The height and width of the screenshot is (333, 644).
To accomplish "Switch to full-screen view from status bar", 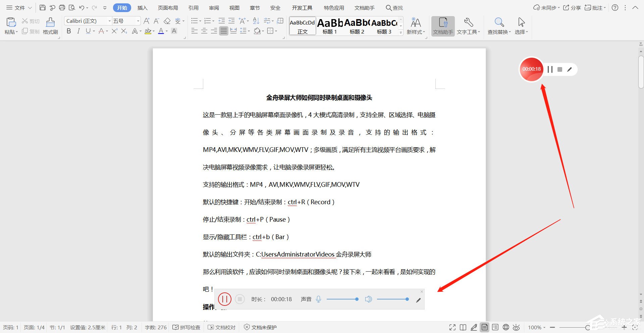I will coord(452,327).
